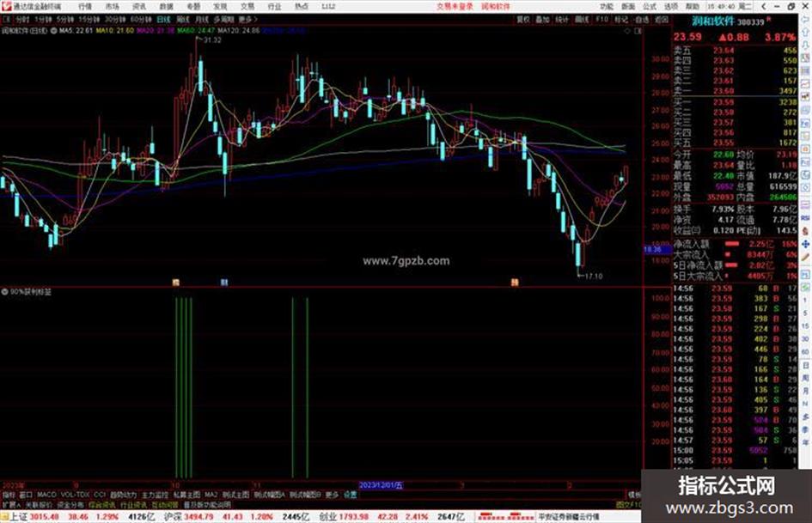Click the stock name 润和软件 header
812x523 pixels.
[713, 21]
